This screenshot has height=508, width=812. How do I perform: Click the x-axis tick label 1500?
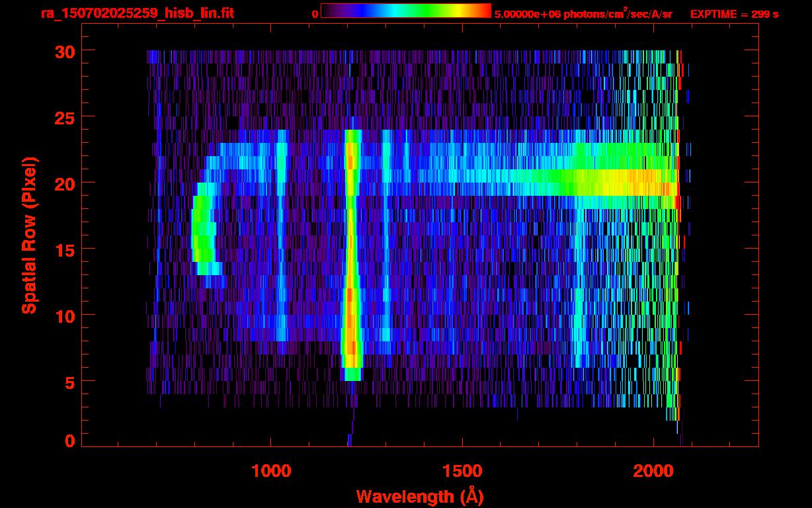tap(462, 471)
